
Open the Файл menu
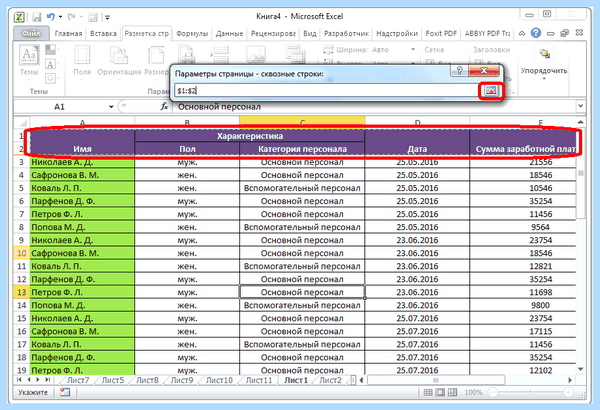tap(31, 34)
